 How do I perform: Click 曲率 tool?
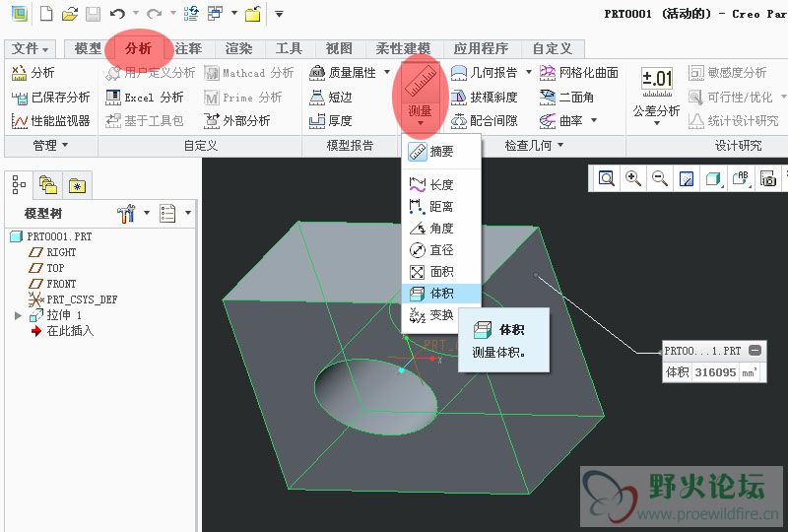pos(560,121)
